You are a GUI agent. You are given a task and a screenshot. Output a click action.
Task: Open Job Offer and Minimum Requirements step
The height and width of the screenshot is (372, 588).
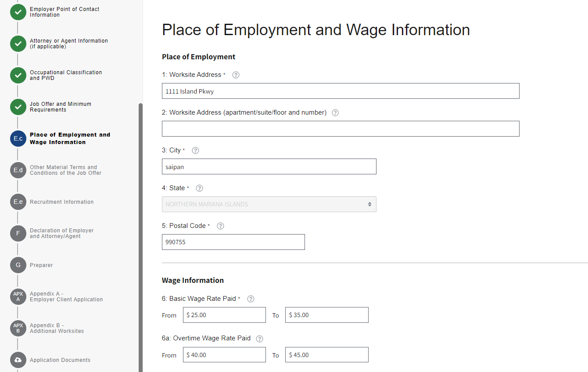60,107
